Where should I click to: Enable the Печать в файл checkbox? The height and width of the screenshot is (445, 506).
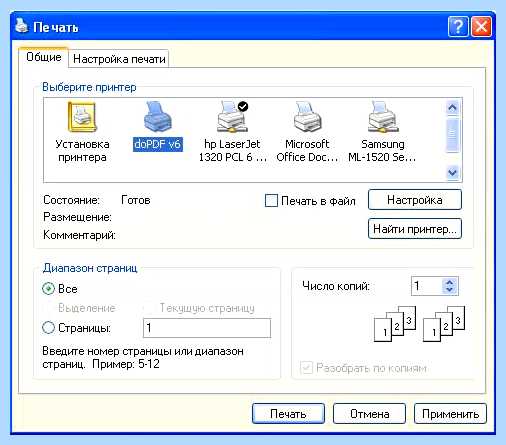click(271, 201)
